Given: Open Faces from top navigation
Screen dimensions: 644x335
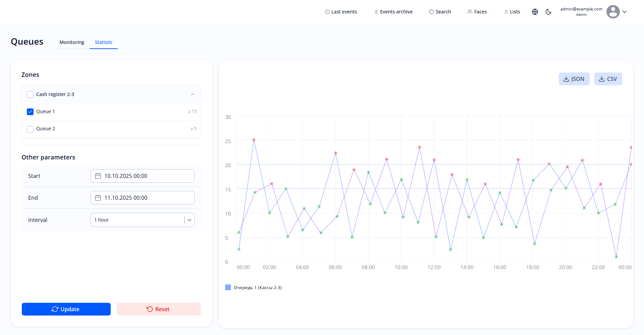Looking at the screenshot, I should point(477,12).
